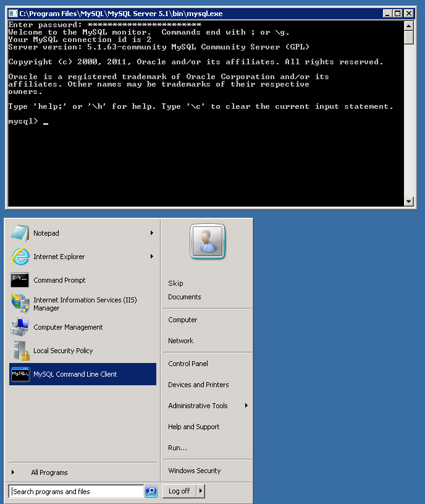Click the 'Enter password:' line in console
Screen dimensions: 425x504
coord(105,25)
